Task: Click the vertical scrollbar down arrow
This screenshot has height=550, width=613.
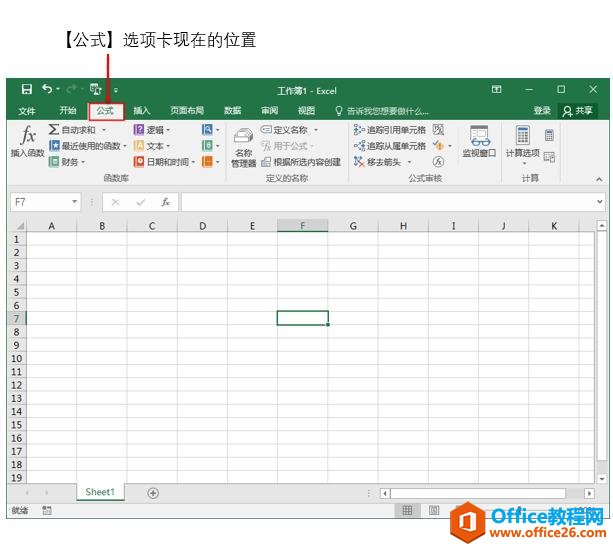Action: 602,478
